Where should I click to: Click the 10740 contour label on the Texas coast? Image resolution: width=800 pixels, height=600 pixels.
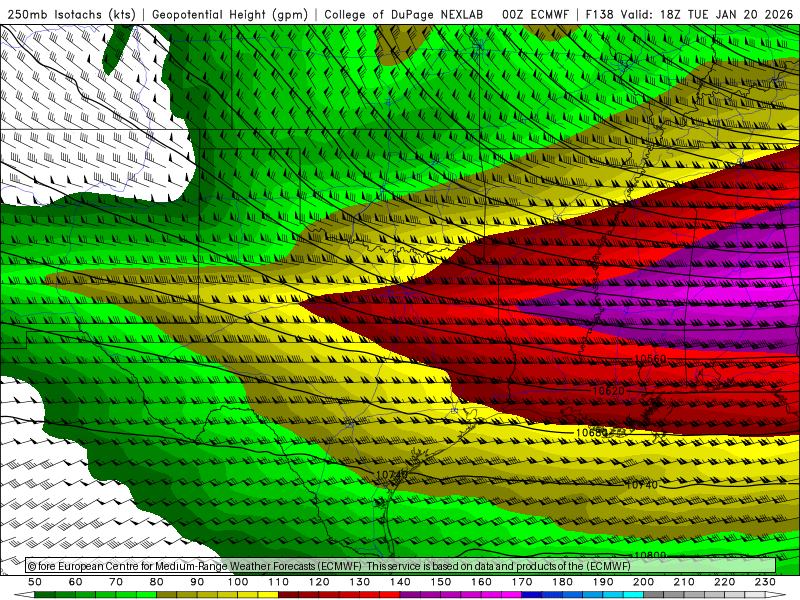[x=392, y=474]
